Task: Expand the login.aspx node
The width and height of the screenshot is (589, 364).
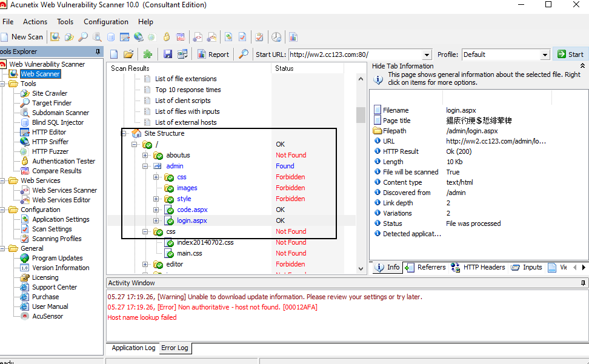Action: pyautogui.click(x=156, y=220)
